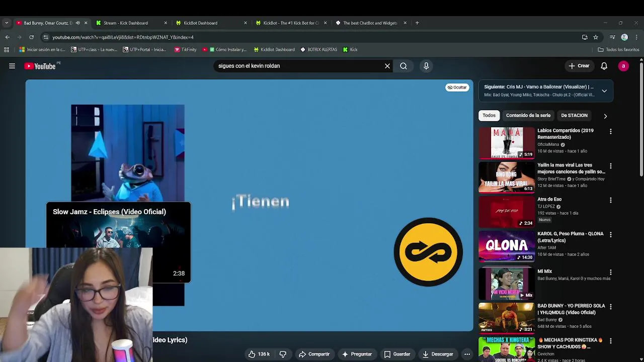
Task: Close the Bad Bunny YouTube tab
Action: (x=86, y=23)
